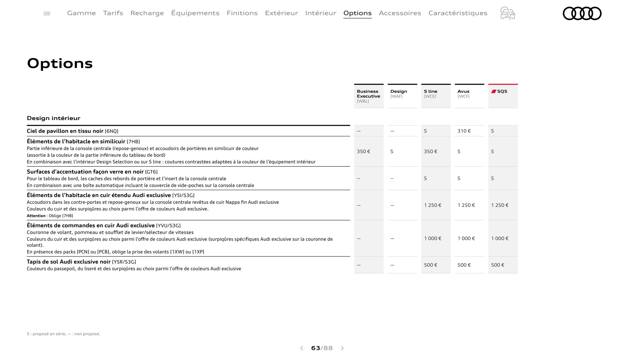Select Éléments de l'habitacle en cuir étendu title
Screen dimensions: 644x362
[x=111, y=195]
